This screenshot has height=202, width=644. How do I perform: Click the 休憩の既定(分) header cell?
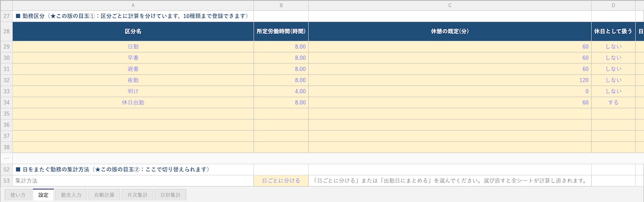(450, 31)
